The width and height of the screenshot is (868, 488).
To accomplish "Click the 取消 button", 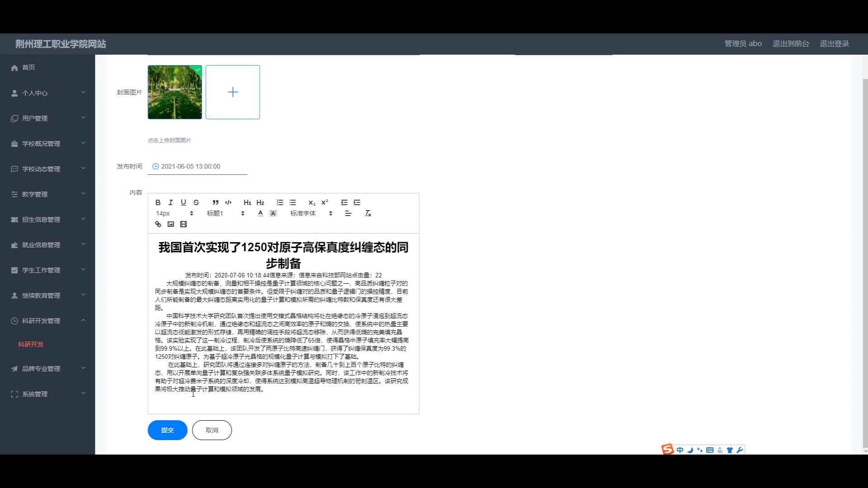I will click(x=212, y=430).
